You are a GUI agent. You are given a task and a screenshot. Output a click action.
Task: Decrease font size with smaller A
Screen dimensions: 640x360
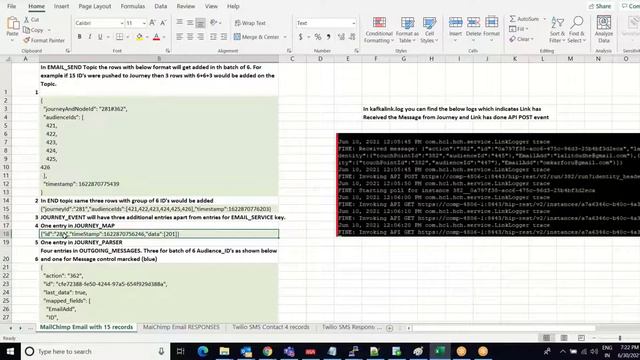pyautogui.click(x=163, y=23)
